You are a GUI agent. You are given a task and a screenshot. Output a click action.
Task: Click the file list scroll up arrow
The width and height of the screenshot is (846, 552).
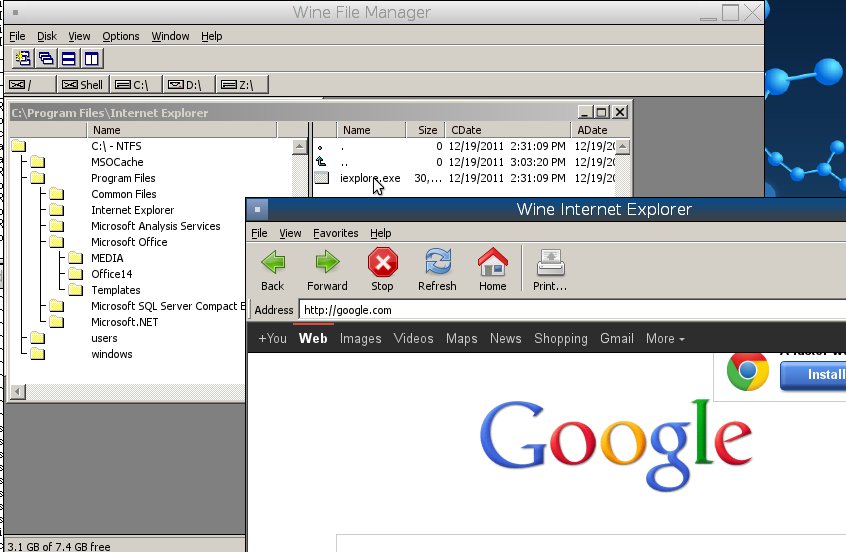[623, 147]
